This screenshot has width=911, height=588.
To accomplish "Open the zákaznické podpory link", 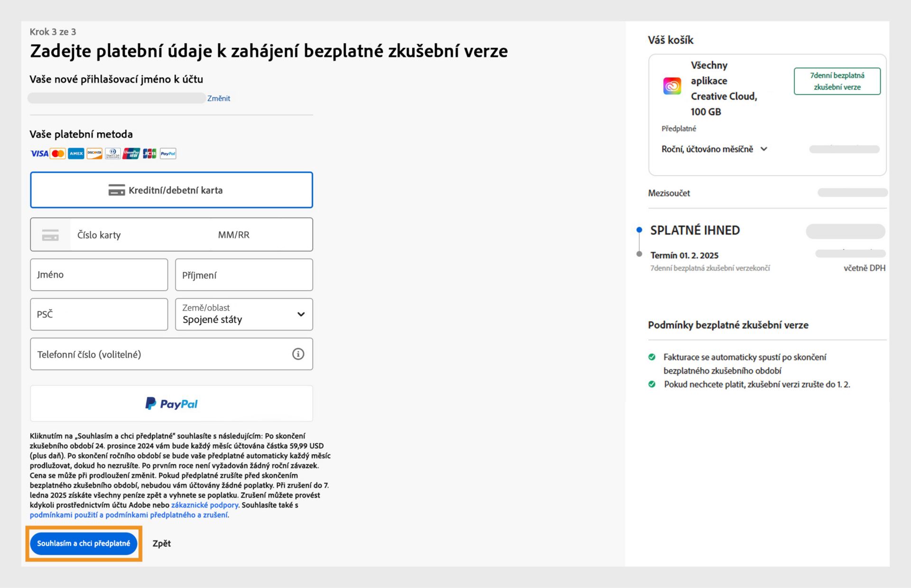I will [205, 505].
